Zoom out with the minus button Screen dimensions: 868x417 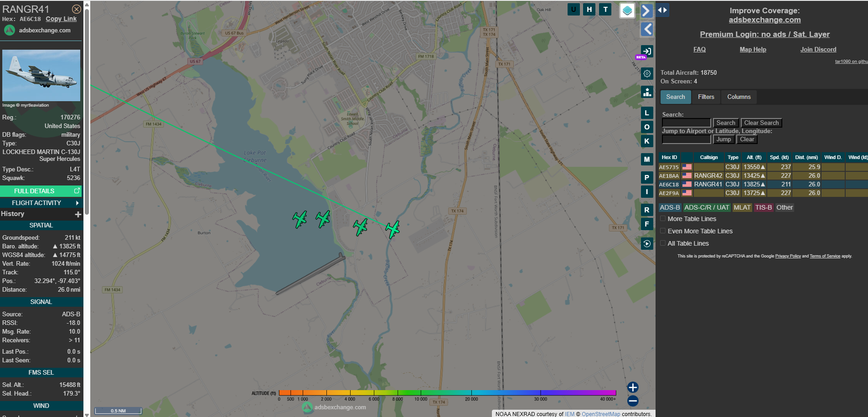click(633, 401)
